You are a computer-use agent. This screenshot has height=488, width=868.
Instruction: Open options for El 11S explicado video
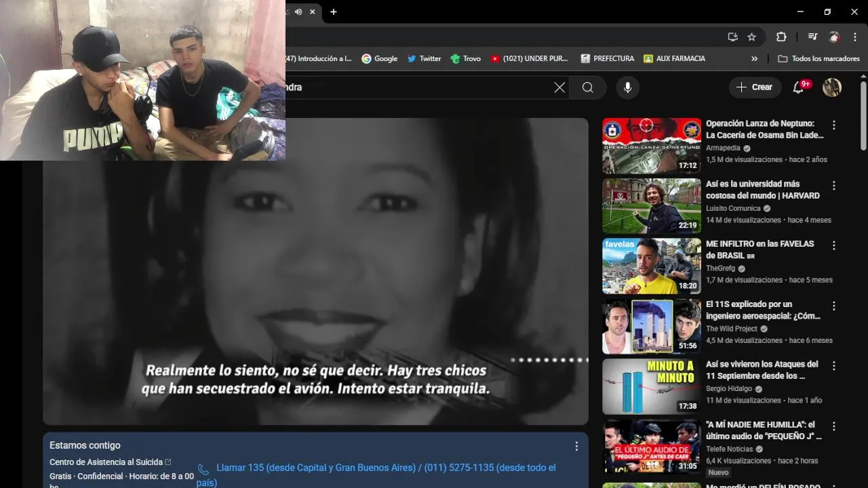[x=834, y=306]
